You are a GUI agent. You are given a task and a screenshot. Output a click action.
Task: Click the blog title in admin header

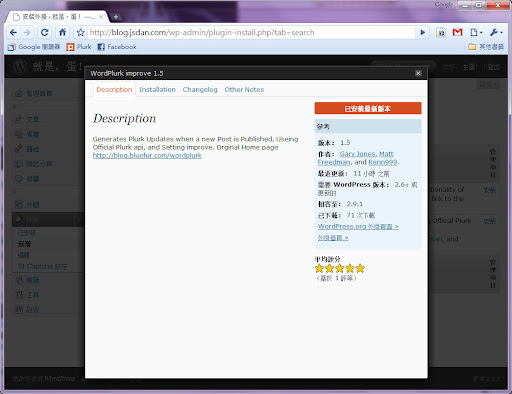(57, 66)
